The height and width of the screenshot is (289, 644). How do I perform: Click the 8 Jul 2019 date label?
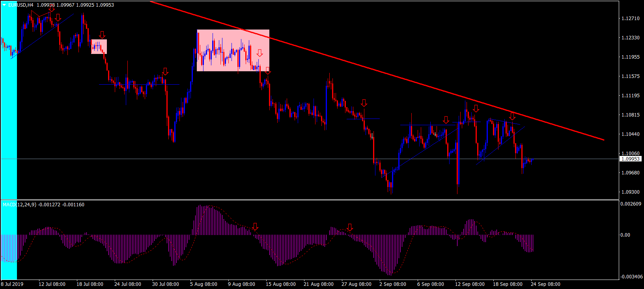pyautogui.click(x=12, y=284)
